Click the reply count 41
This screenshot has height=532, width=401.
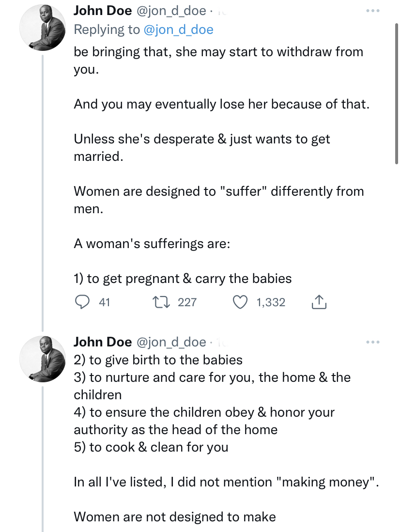pyautogui.click(x=104, y=302)
